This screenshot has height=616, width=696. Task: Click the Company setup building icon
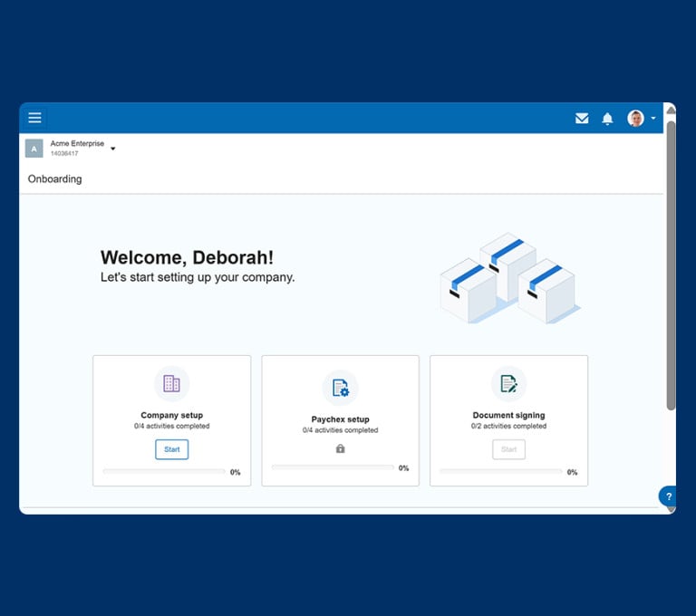point(171,383)
